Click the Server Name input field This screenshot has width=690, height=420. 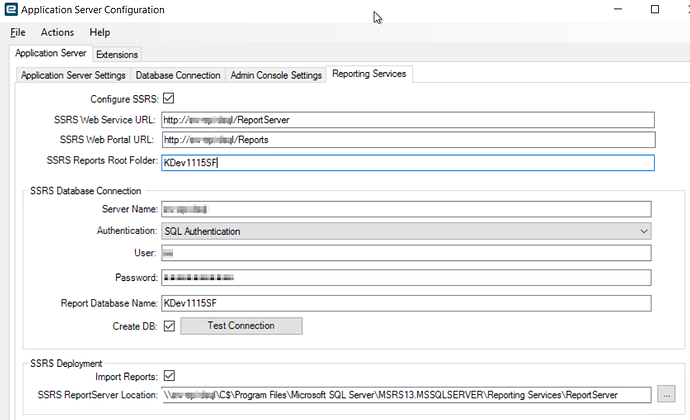tap(406, 209)
